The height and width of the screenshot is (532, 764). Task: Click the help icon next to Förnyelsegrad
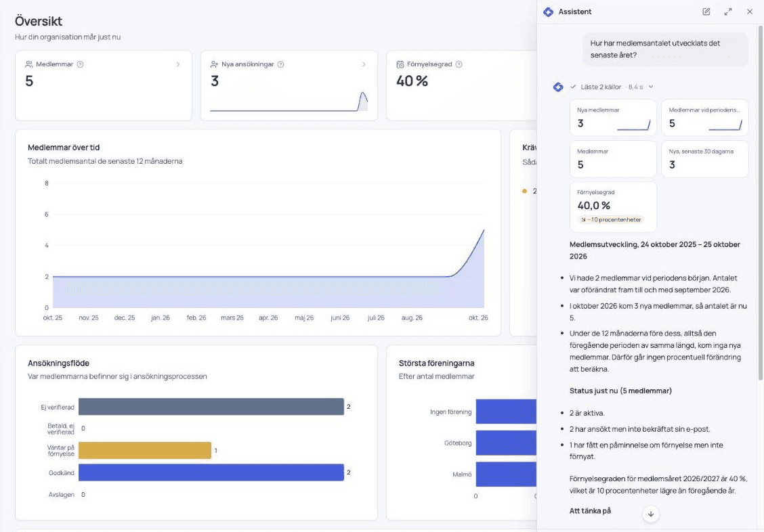[459, 64]
